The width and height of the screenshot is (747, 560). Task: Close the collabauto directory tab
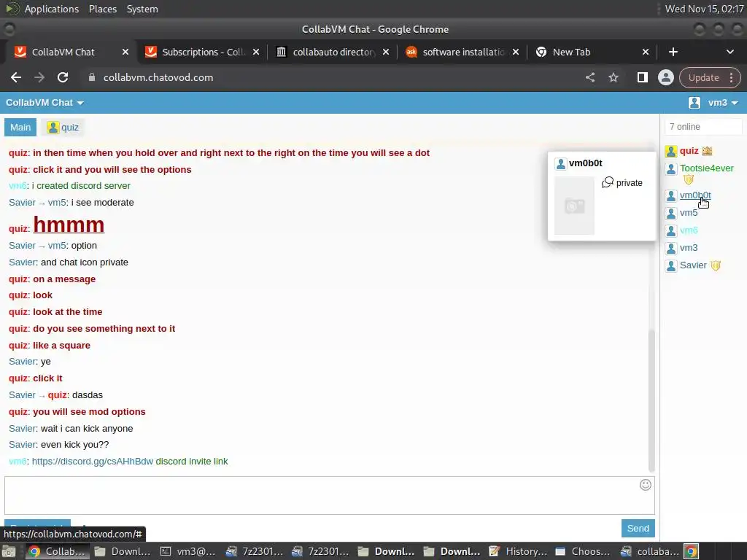[x=386, y=52]
